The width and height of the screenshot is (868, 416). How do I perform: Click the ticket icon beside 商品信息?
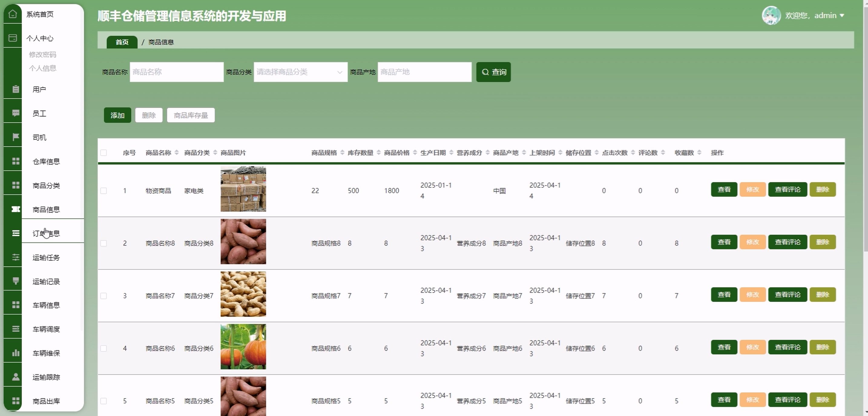pos(15,209)
